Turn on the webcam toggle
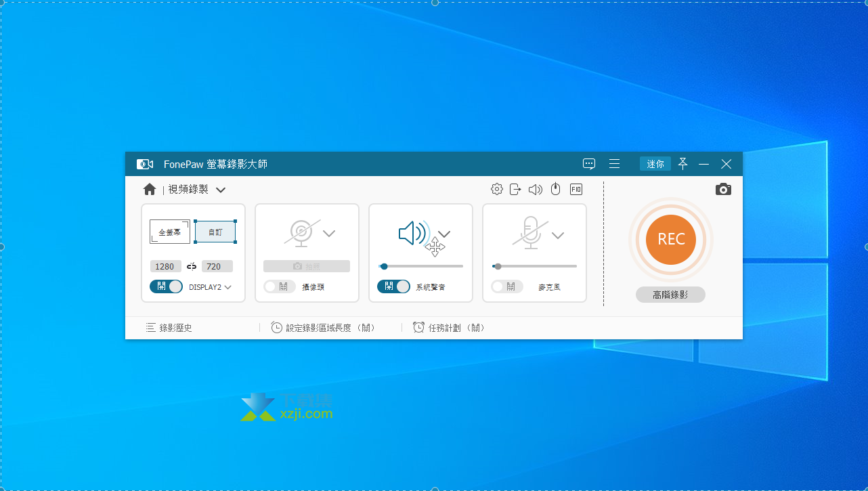Viewport: 868px width, 491px height. click(x=280, y=286)
